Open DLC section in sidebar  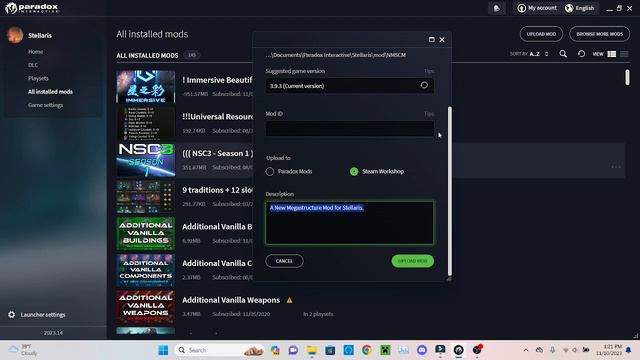click(x=33, y=65)
